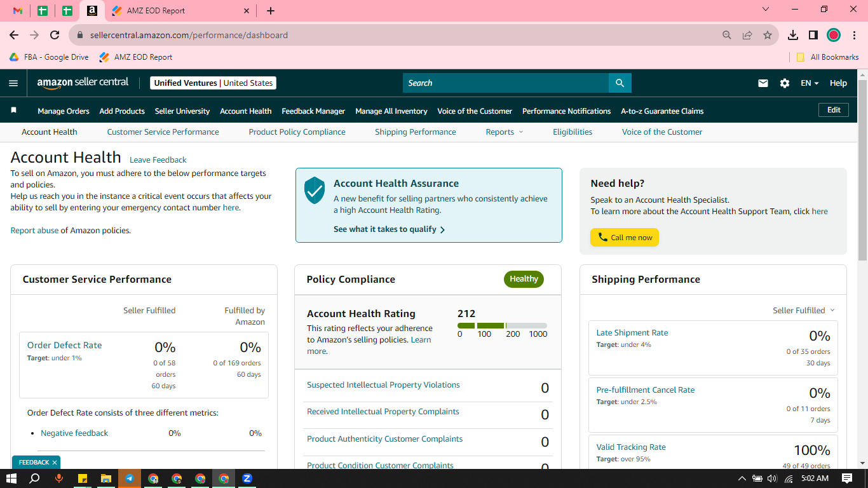Click the Seller Central search field
The height and width of the screenshot is (488, 868).
pos(506,83)
